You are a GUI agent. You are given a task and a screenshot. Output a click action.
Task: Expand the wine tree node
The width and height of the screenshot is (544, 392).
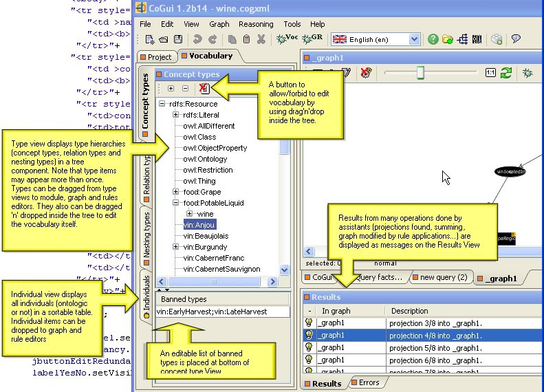189,214
